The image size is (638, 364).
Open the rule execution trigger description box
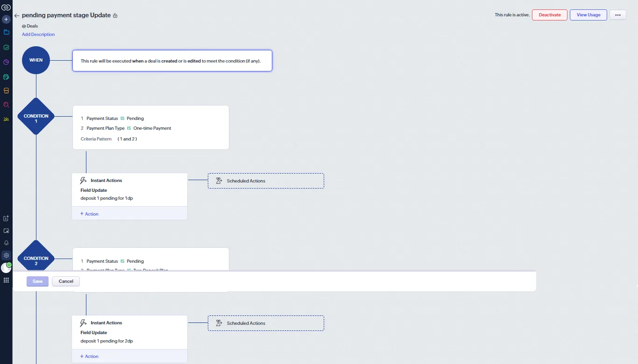click(x=172, y=61)
